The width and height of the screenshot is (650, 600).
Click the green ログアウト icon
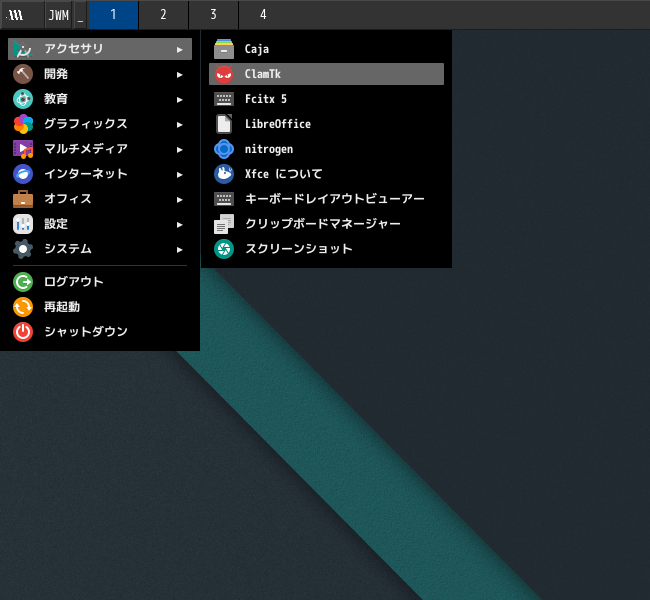click(x=23, y=282)
